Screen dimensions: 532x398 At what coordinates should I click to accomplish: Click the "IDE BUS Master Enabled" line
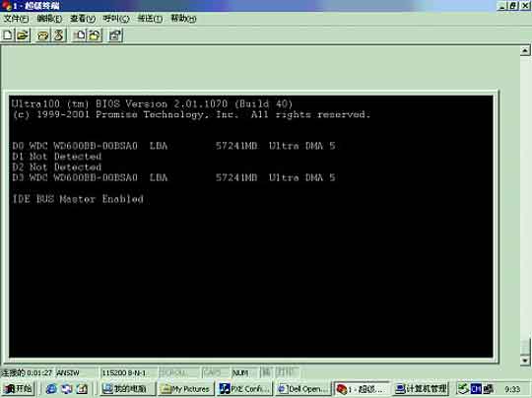point(78,199)
